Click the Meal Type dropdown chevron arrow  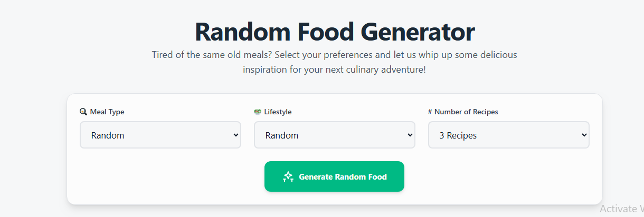click(235, 135)
